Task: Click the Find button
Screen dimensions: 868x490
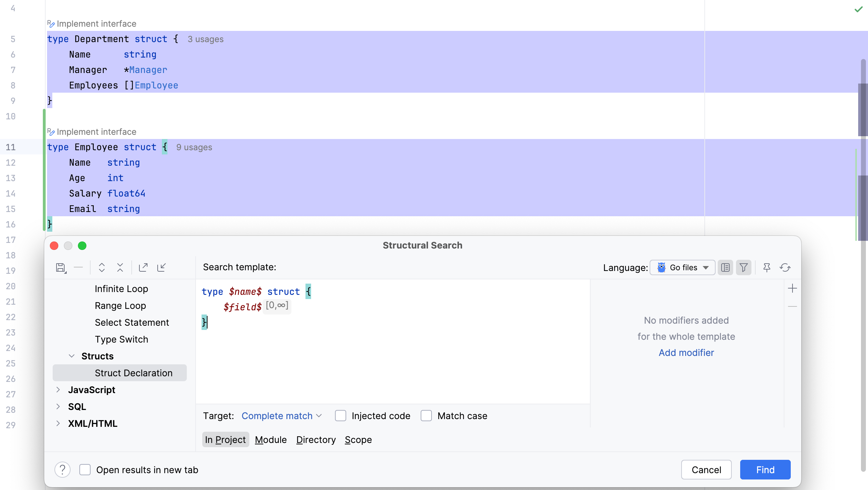Action: (765, 469)
